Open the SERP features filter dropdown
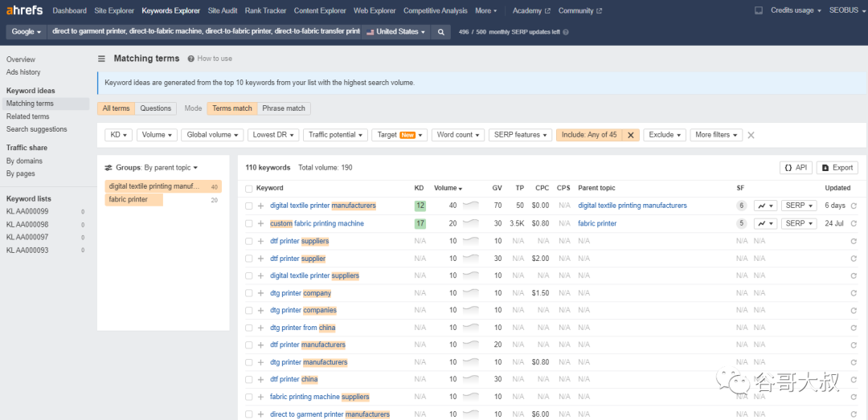868x420 pixels. tap(520, 135)
